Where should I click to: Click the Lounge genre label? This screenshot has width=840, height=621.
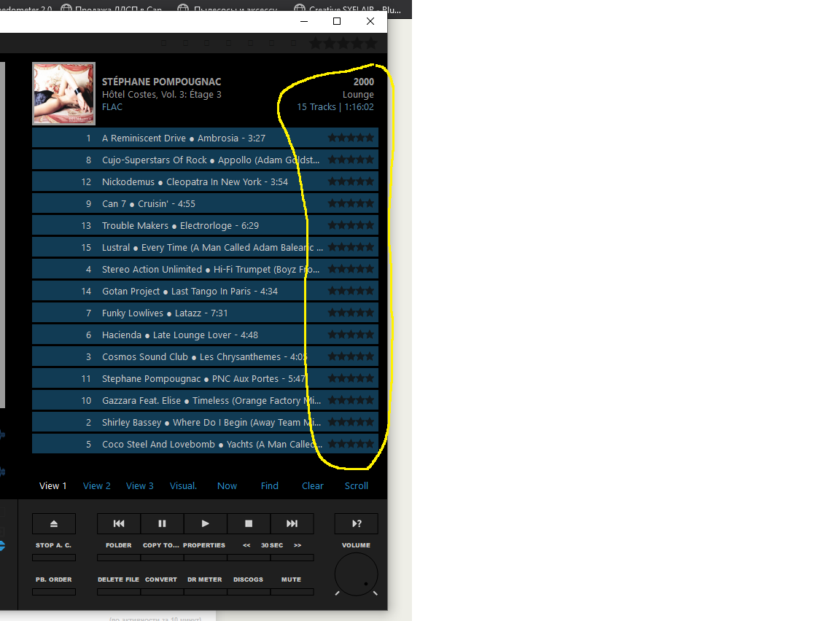pos(358,95)
